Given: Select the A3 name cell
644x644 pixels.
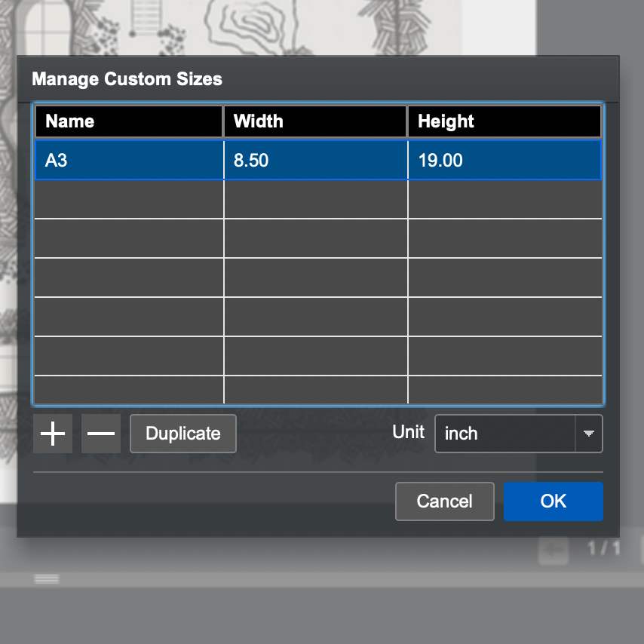Looking at the screenshot, I should (128, 161).
